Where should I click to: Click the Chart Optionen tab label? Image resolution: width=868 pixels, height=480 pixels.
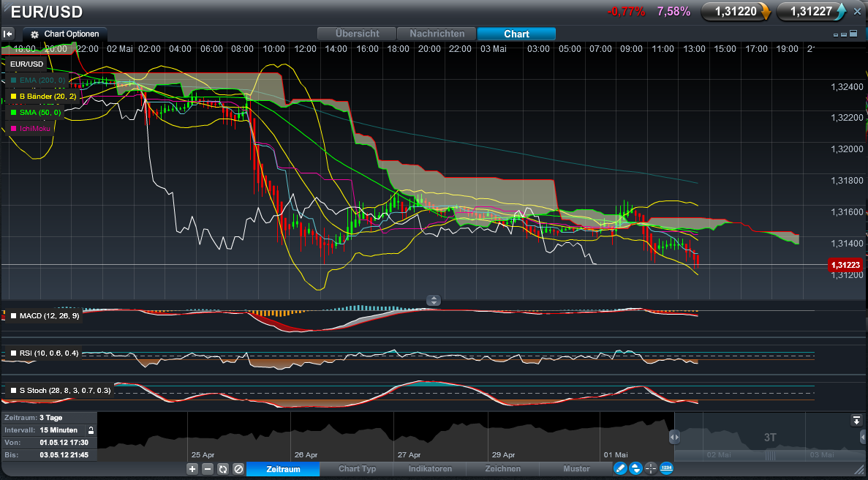(72, 34)
